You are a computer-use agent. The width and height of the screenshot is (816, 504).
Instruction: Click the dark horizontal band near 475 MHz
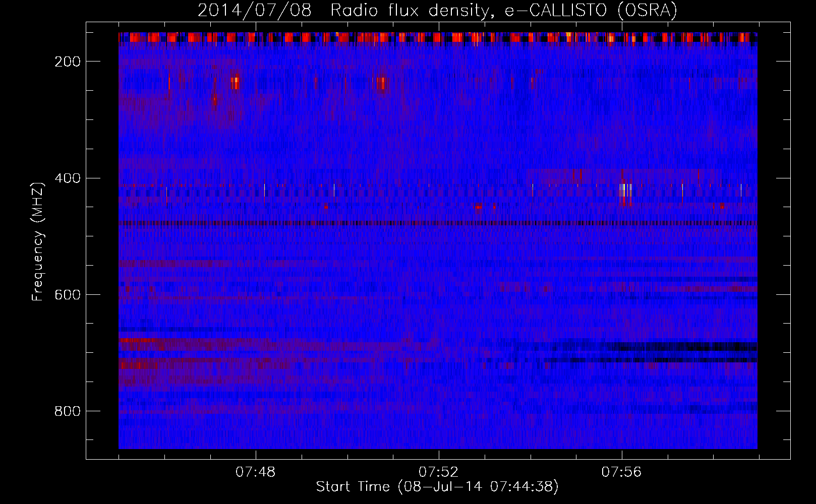438,223
